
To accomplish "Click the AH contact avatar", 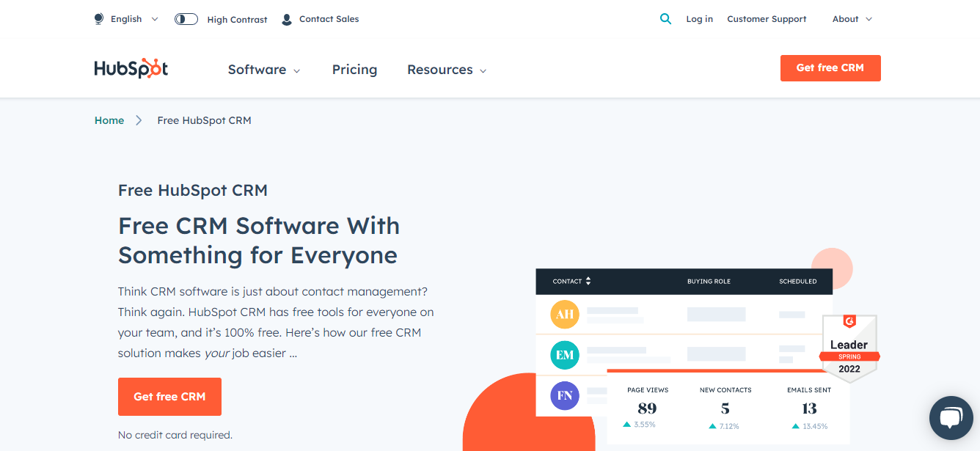I will pos(565,315).
